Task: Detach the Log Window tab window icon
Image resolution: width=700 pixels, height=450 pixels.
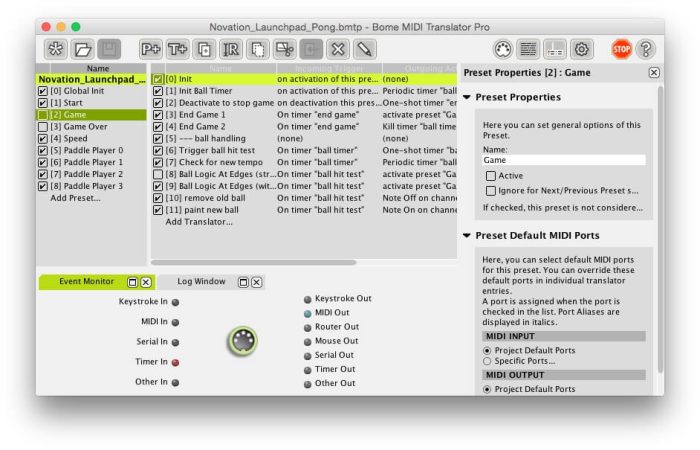Action: (243, 282)
